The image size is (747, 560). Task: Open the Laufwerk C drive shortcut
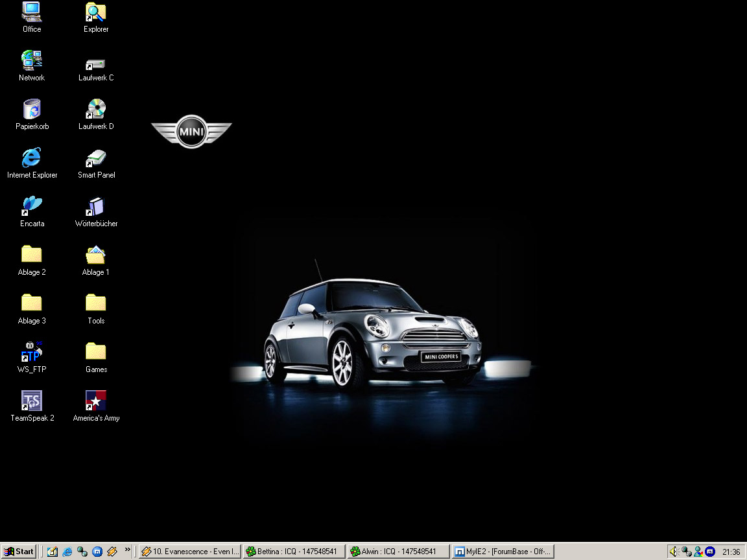[x=96, y=70]
